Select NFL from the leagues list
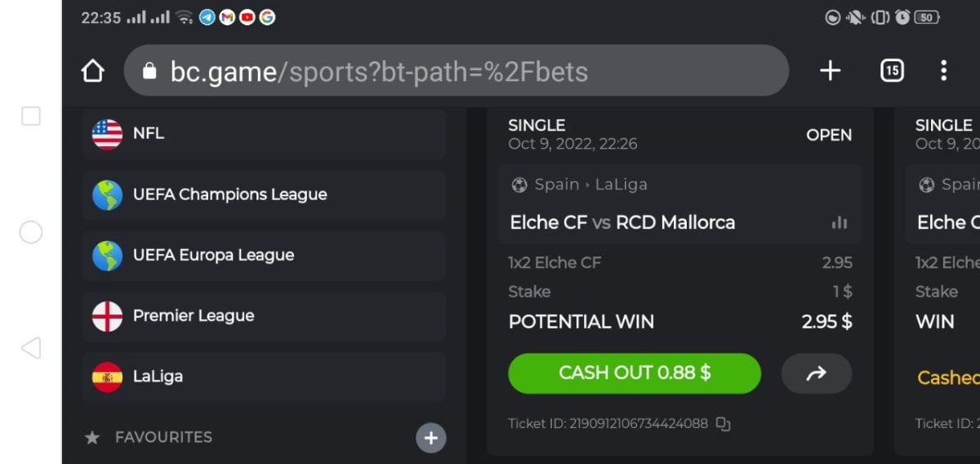Screen dimensions: 980x464 263,133
